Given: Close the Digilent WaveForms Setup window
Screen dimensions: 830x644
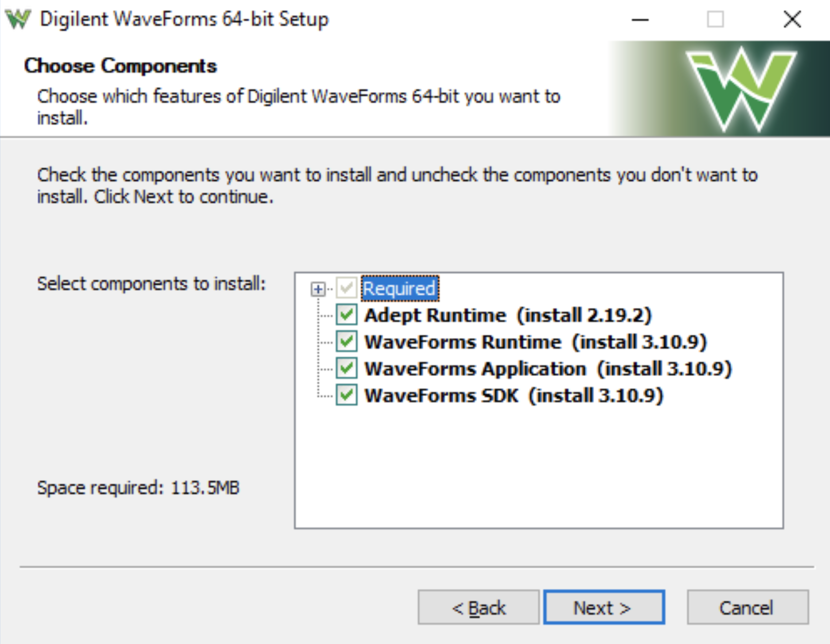Looking at the screenshot, I should [x=792, y=20].
